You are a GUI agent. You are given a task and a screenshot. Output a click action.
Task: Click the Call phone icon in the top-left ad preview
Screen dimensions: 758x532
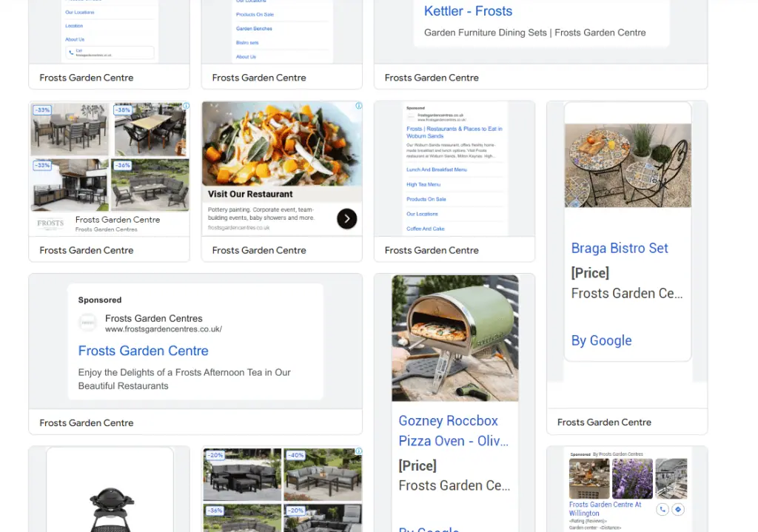tap(71, 53)
